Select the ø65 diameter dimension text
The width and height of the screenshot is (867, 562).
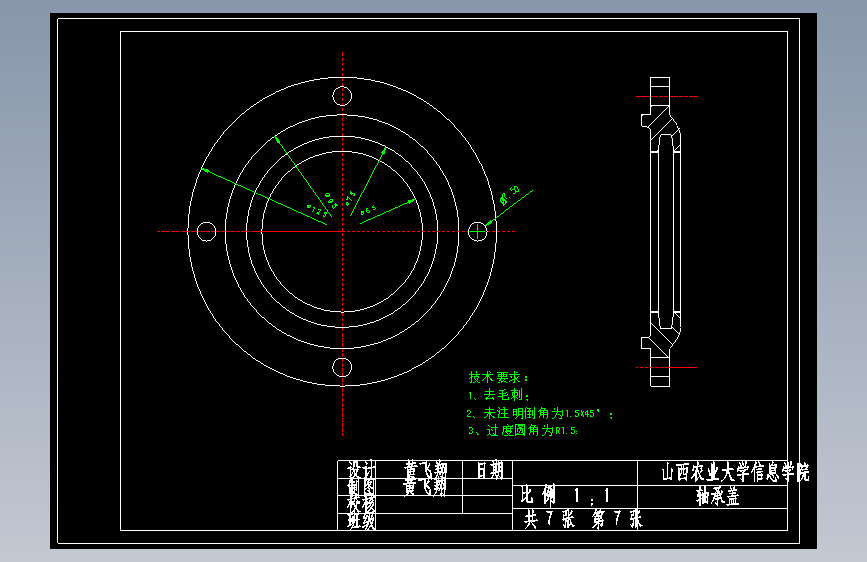coord(368,210)
